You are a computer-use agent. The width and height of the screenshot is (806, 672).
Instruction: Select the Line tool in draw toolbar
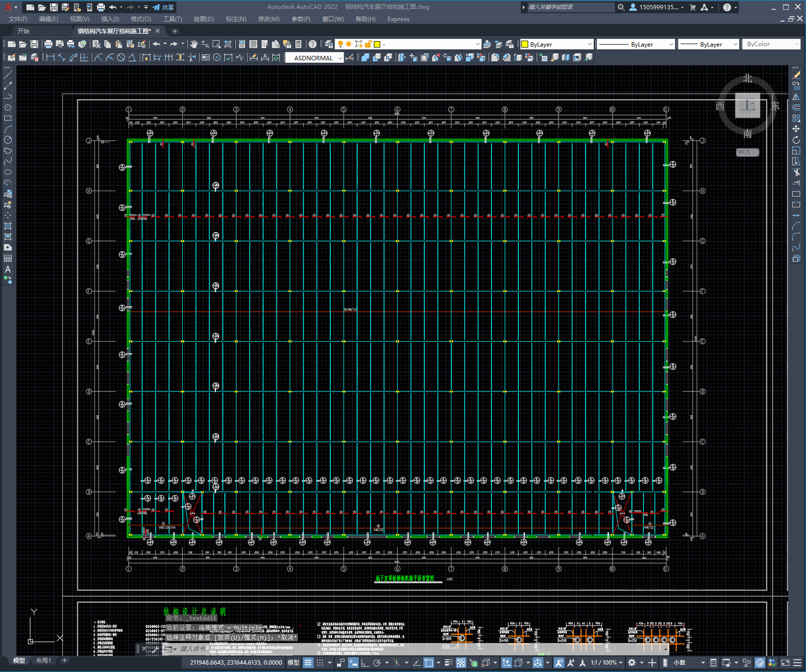tap(8, 75)
